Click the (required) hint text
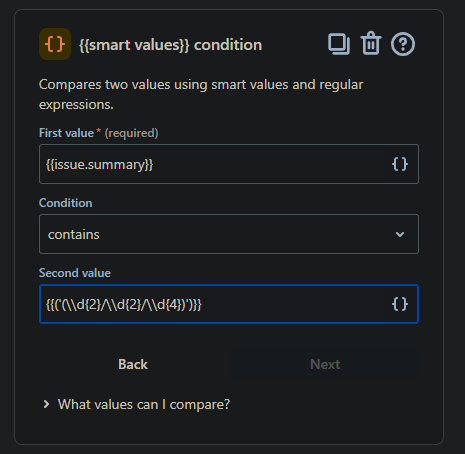This screenshot has height=454, width=465. [131, 133]
